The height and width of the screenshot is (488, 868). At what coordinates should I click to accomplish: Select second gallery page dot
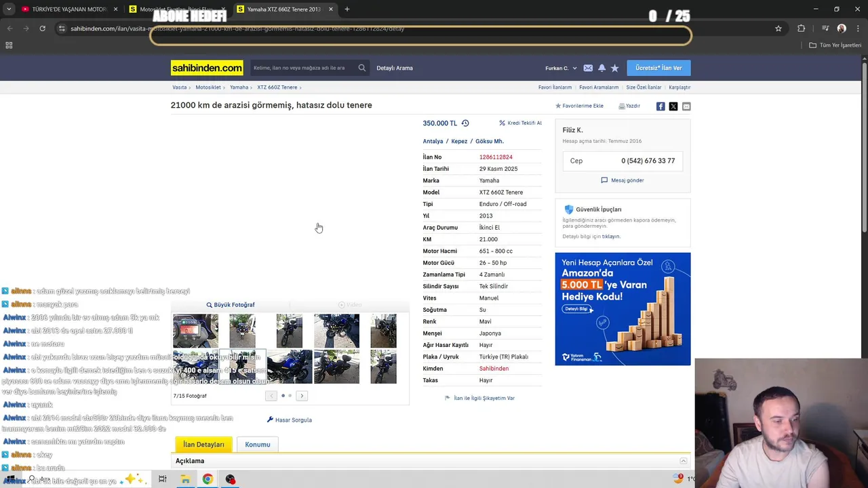click(290, 396)
